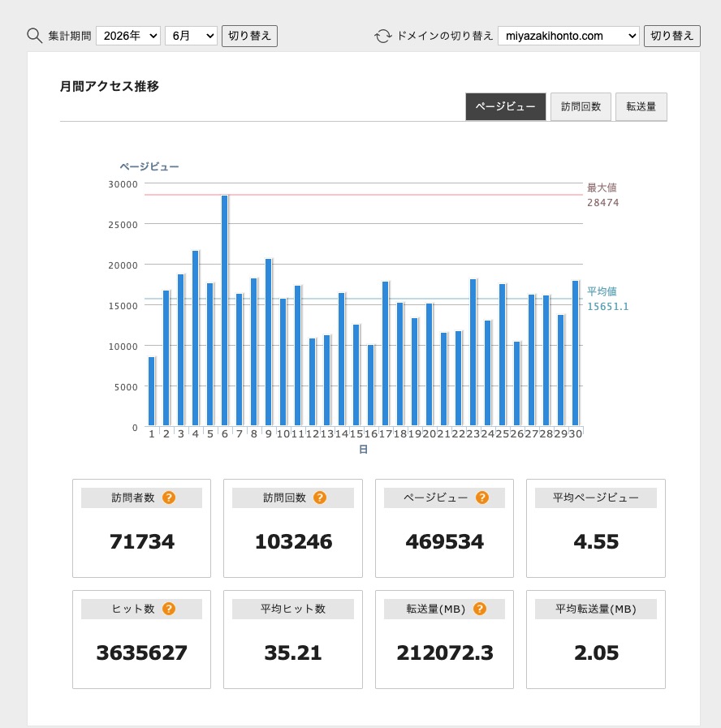Click the 30000 y-axis label
Image resolution: width=721 pixels, height=728 pixels.
tap(123, 184)
